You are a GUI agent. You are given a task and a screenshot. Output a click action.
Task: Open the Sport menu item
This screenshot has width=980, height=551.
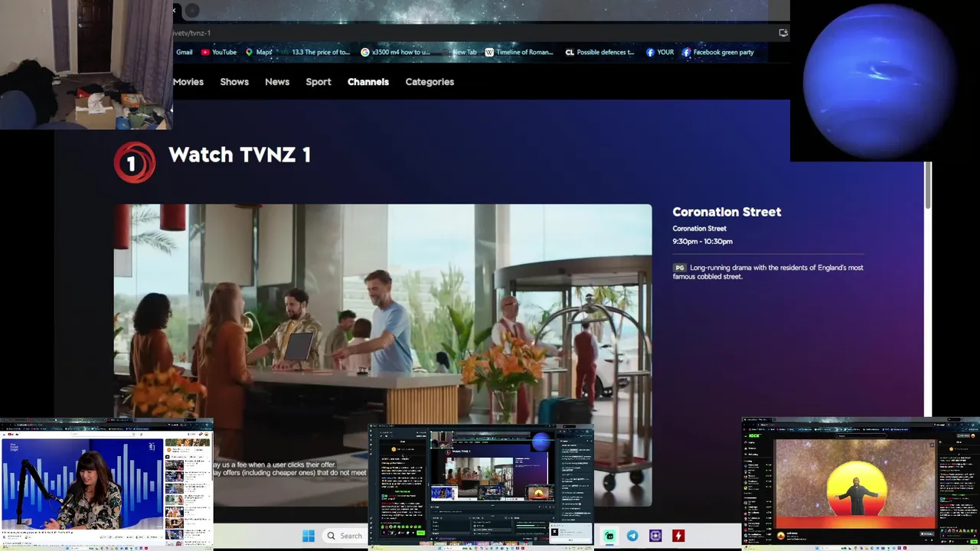coord(318,82)
